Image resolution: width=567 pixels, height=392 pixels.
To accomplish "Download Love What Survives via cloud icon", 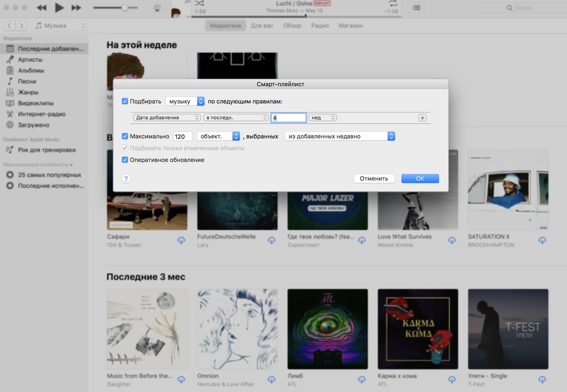I will tap(452, 240).
